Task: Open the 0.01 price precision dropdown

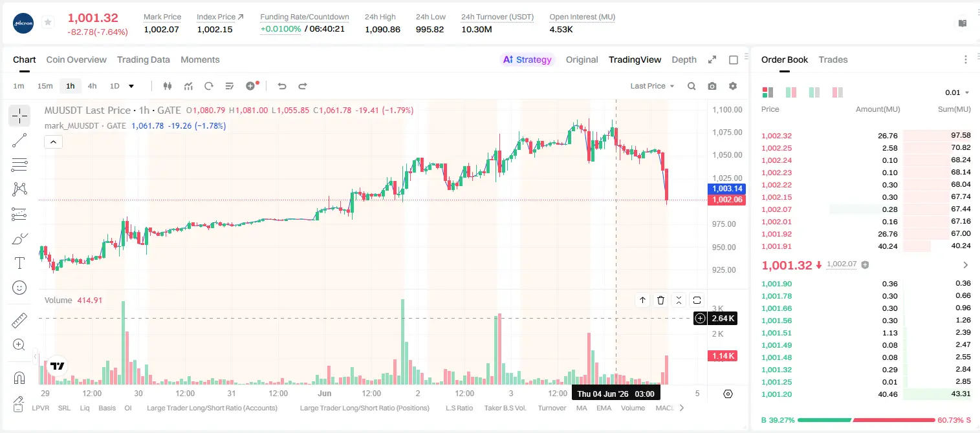Action: click(957, 92)
